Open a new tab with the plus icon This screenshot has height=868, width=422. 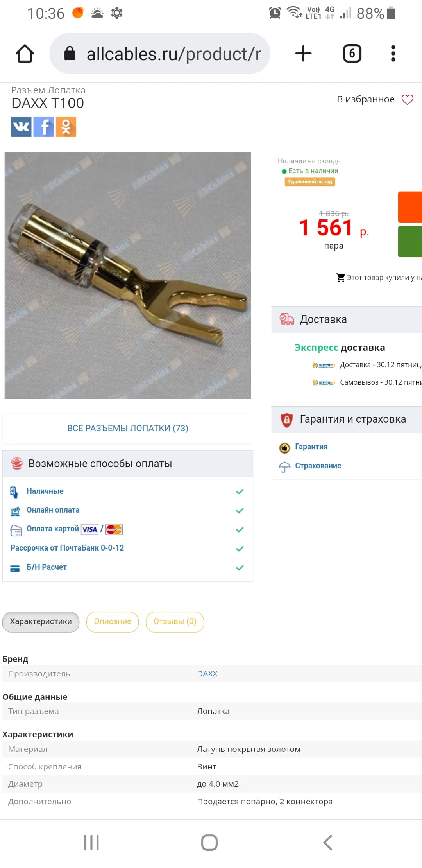tap(303, 54)
